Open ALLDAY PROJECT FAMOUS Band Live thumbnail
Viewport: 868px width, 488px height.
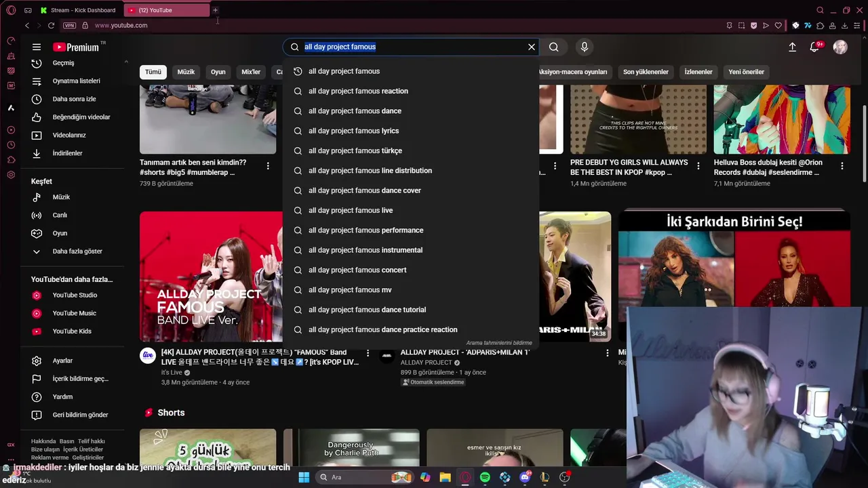(x=211, y=277)
